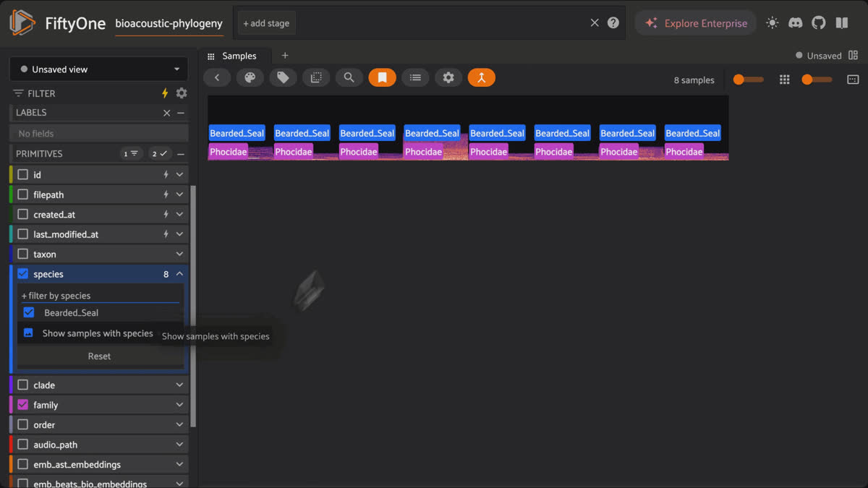868x488 pixels.
Task: Click the orange bookmark saved filters icon
Action: pyautogui.click(x=383, y=78)
